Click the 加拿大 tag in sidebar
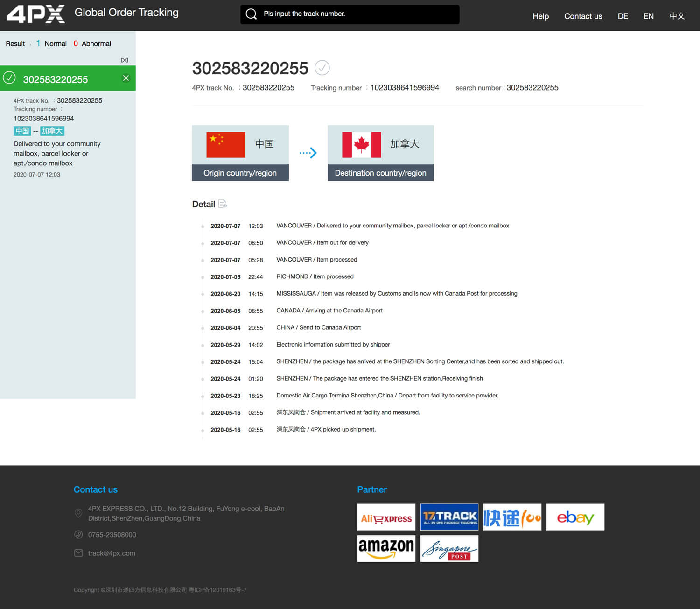The width and height of the screenshot is (700, 609). 52,131
